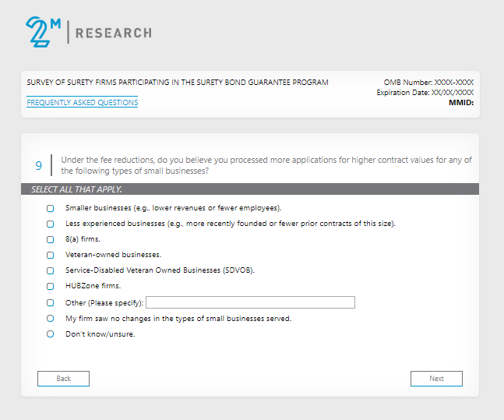Select 'My firm saw no changes' option
Image resolution: width=504 pixels, height=420 pixels.
51,319
